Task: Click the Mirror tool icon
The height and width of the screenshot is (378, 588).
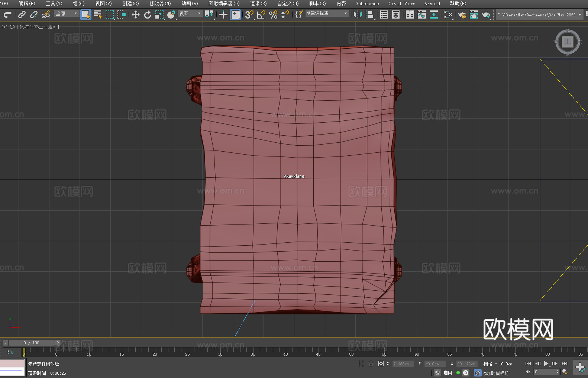Action: (x=358, y=14)
